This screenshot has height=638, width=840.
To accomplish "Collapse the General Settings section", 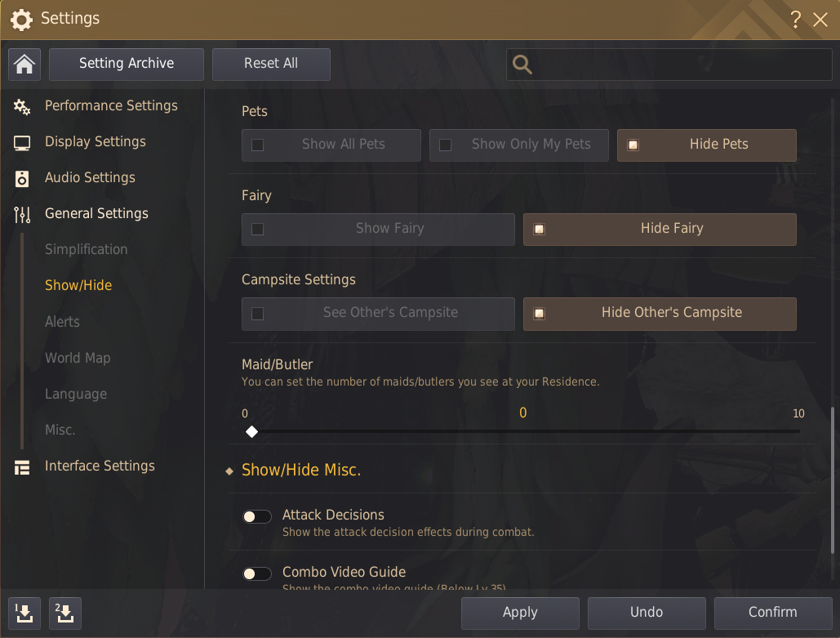I will click(96, 213).
